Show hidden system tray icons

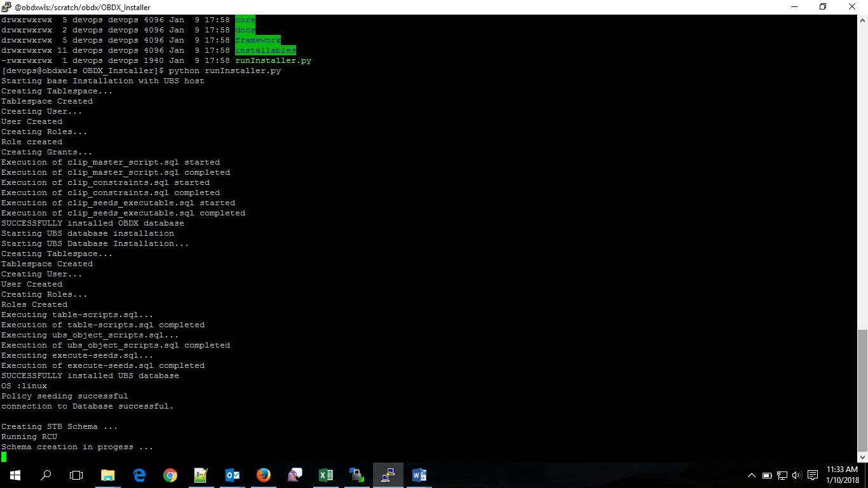tap(752, 475)
